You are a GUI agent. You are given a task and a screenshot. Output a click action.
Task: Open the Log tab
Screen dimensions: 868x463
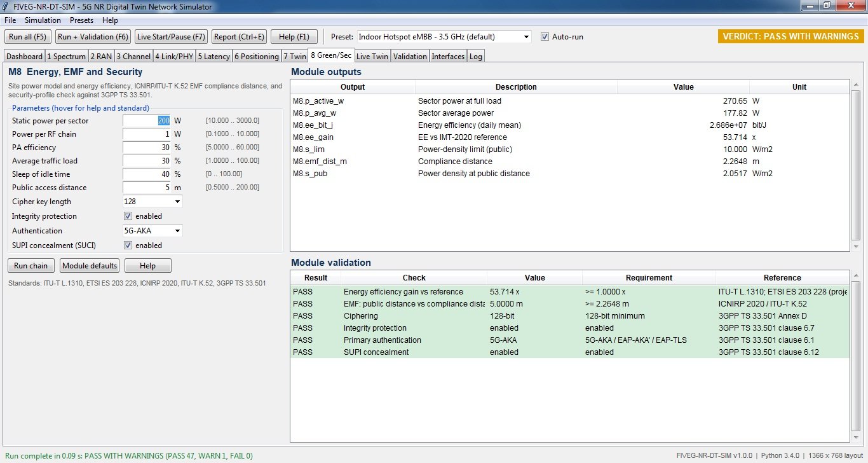pyautogui.click(x=476, y=57)
